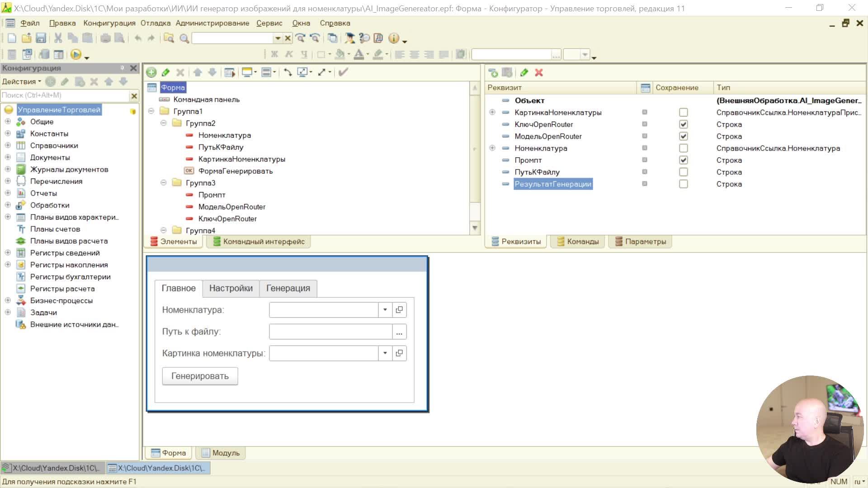Click the check form tick icon
868x488 pixels.
click(x=343, y=72)
